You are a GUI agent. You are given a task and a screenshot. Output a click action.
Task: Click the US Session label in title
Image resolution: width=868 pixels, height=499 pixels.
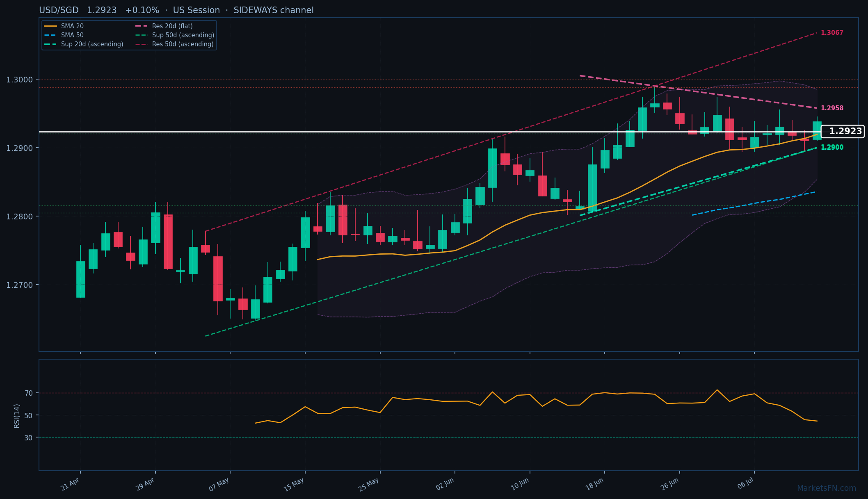[x=196, y=10]
